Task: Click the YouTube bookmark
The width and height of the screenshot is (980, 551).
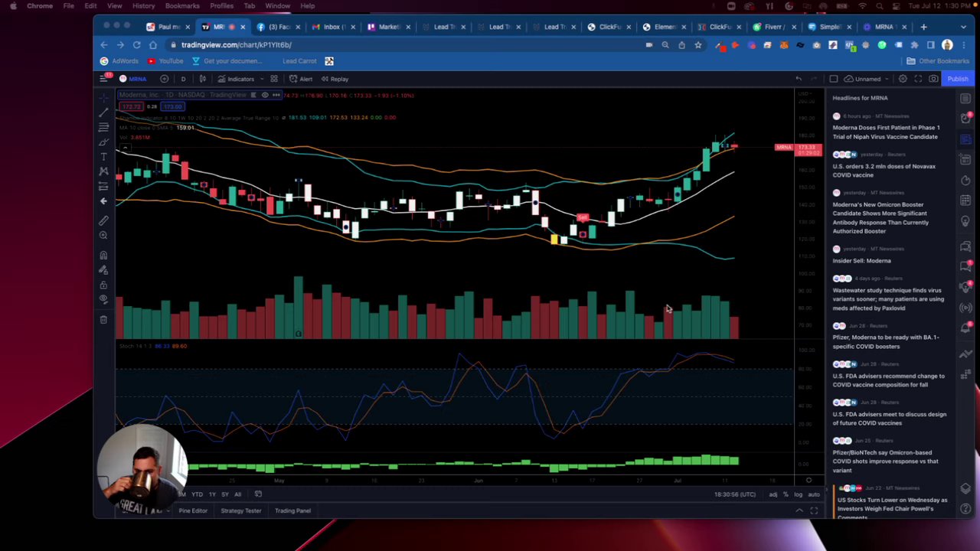Action: click(x=165, y=61)
